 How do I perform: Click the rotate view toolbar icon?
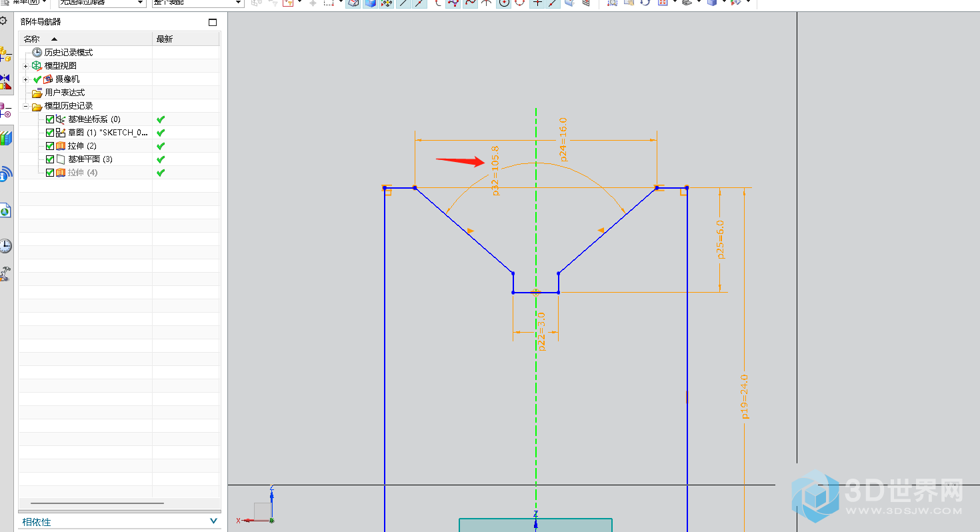click(x=645, y=3)
